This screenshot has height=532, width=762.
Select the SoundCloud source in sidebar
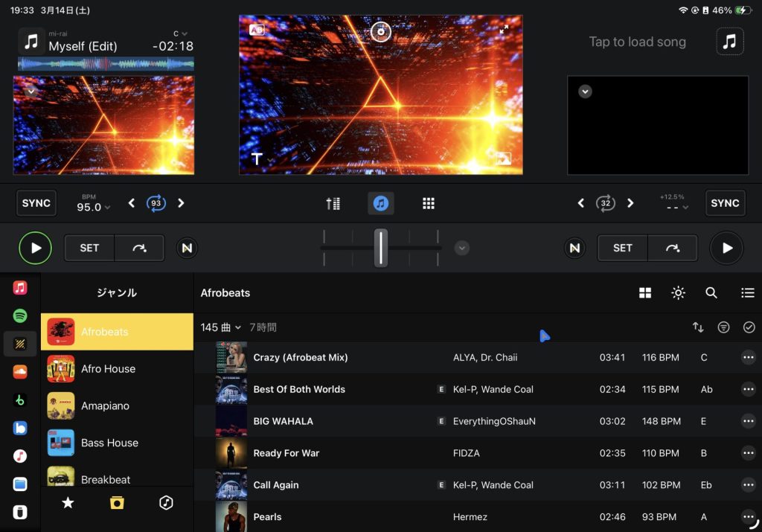(x=20, y=371)
